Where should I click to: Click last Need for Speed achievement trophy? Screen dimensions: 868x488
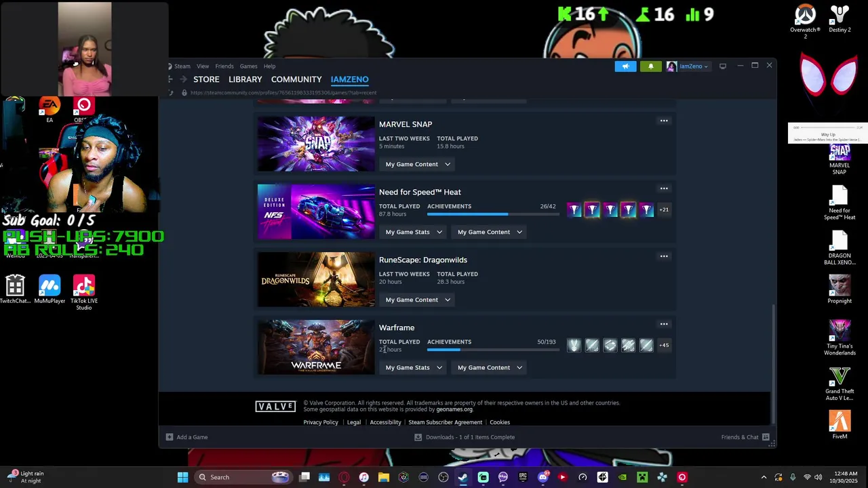[x=646, y=210]
